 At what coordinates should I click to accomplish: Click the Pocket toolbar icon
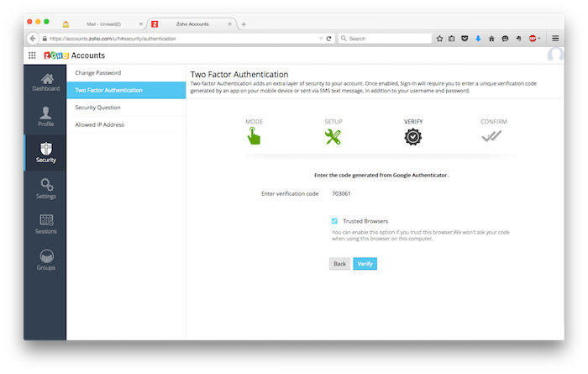click(465, 39)
